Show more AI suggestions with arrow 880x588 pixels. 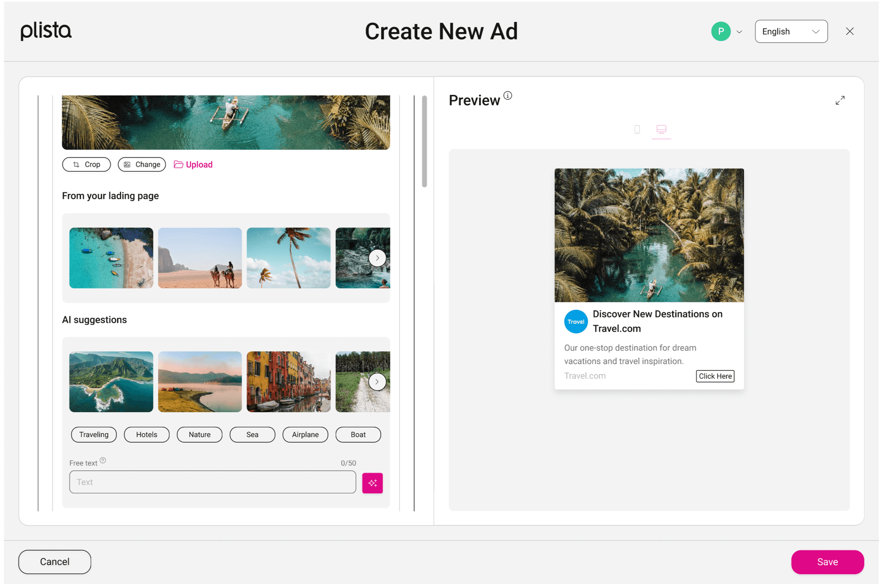[377, 381]
